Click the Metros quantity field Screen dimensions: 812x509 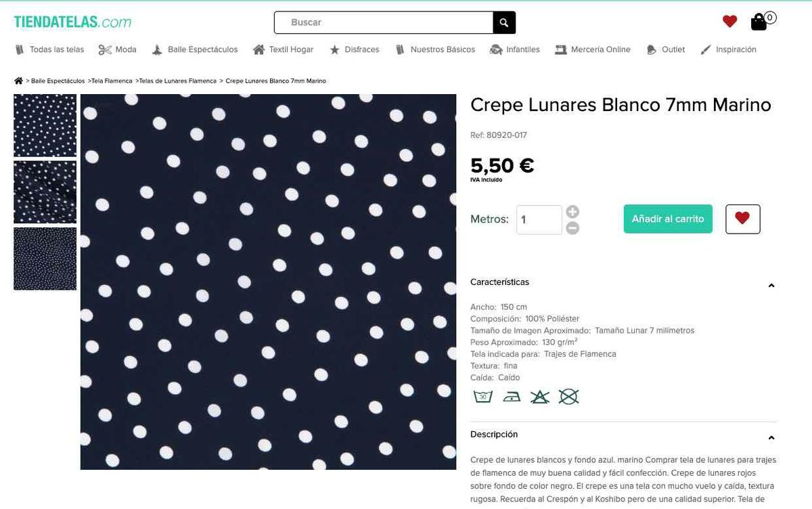(x=539, y=220)
